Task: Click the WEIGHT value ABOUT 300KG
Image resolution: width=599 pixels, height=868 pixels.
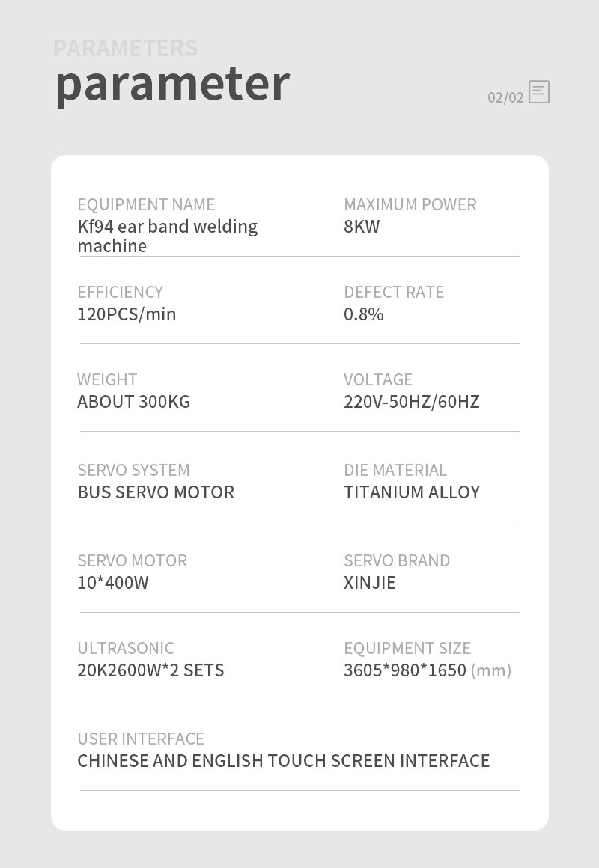Action: click(133, 402)
